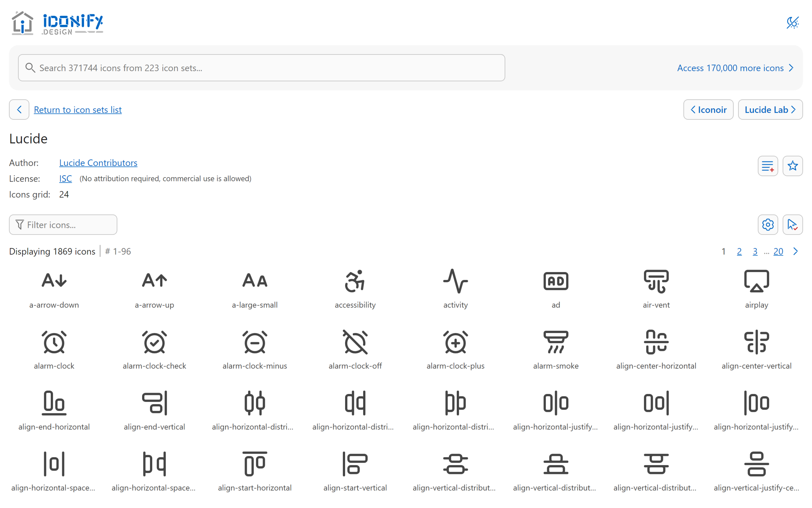Image resolution: width=812 pixels, height=508 pixels.
Task: Switch to next icon set Lucide Lab
Action: pos(770,110)
